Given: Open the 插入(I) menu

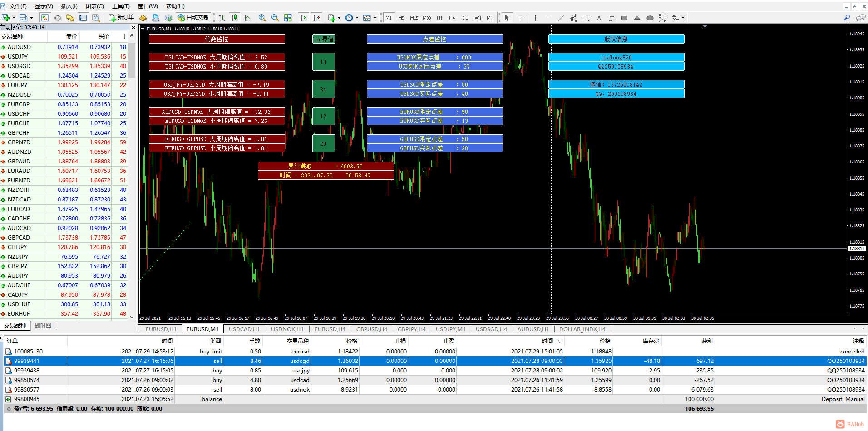Looking at the screenshot, I should coord(69,6).
